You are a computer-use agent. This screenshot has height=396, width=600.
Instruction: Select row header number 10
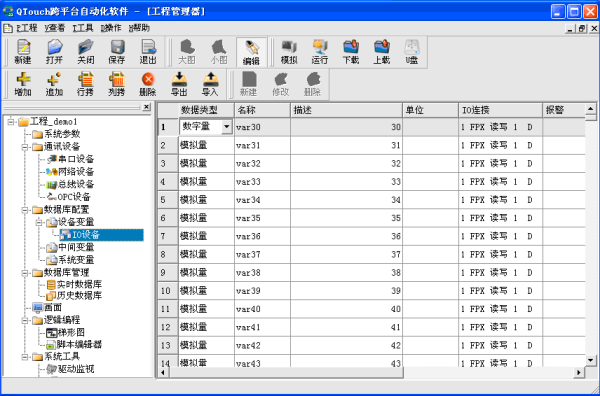(x=168, y=291)
